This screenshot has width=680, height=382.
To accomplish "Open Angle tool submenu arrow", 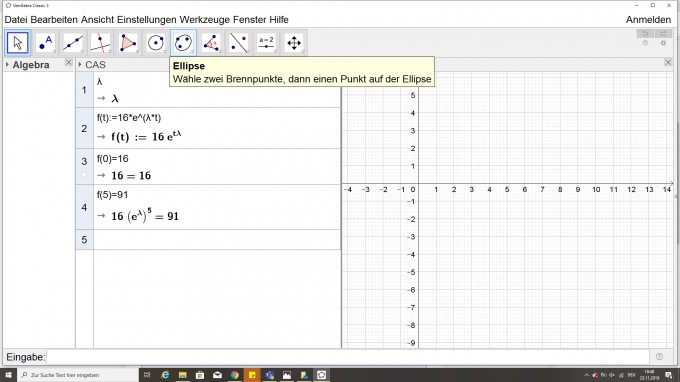I will [220, 52].
